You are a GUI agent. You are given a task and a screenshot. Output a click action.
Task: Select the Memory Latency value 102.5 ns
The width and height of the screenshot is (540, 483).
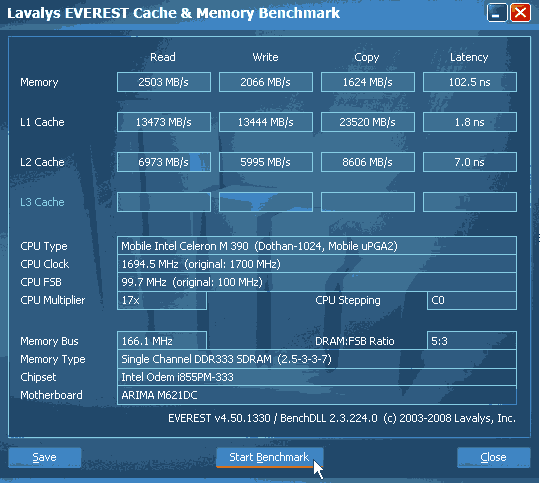click(x=470, y=82)
